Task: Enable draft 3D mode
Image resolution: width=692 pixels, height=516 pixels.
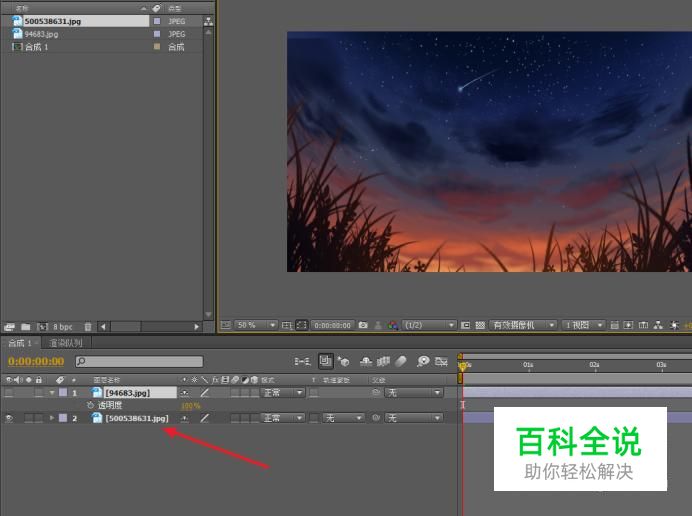Action: click(x=343, y=362)
